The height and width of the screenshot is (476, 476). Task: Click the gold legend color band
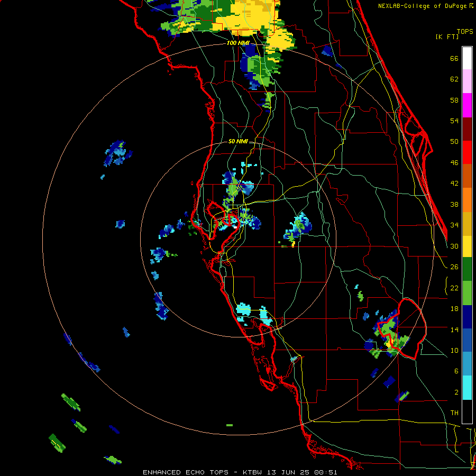[467, 224]
